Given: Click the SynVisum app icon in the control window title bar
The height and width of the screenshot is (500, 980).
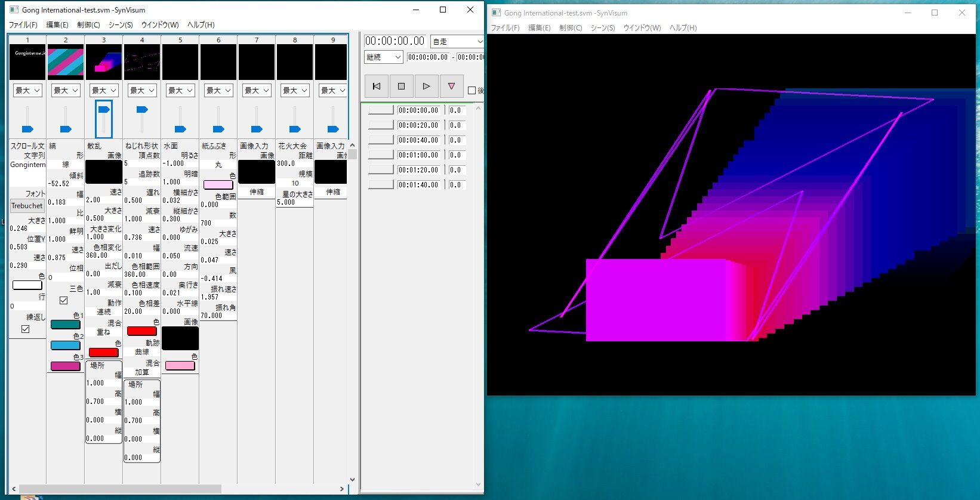Looking at the screenshot, I should (x=14, y=10).
